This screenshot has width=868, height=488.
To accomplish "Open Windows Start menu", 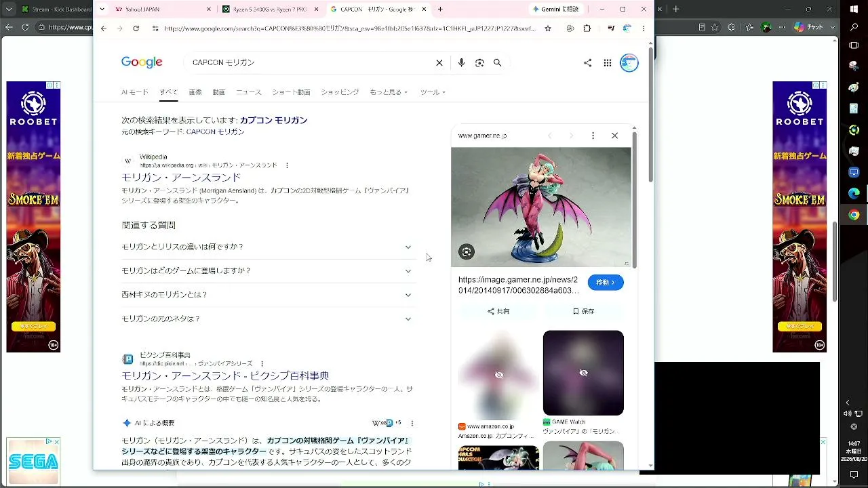I will tap(854, 7).
